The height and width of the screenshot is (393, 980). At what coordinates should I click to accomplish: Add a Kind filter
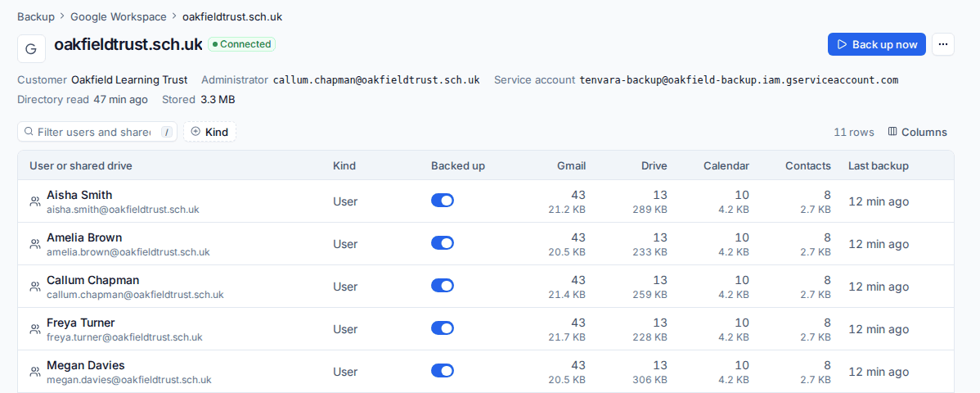pos(210,132)
